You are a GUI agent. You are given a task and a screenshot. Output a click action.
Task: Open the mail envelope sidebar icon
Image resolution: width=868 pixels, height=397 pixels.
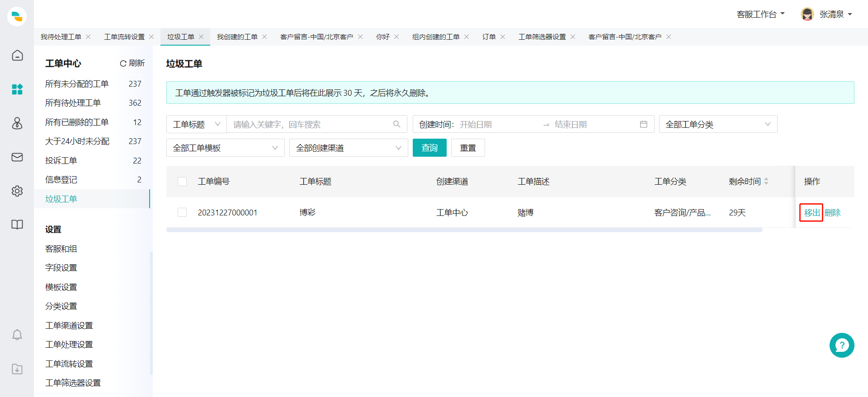[17, 157]
